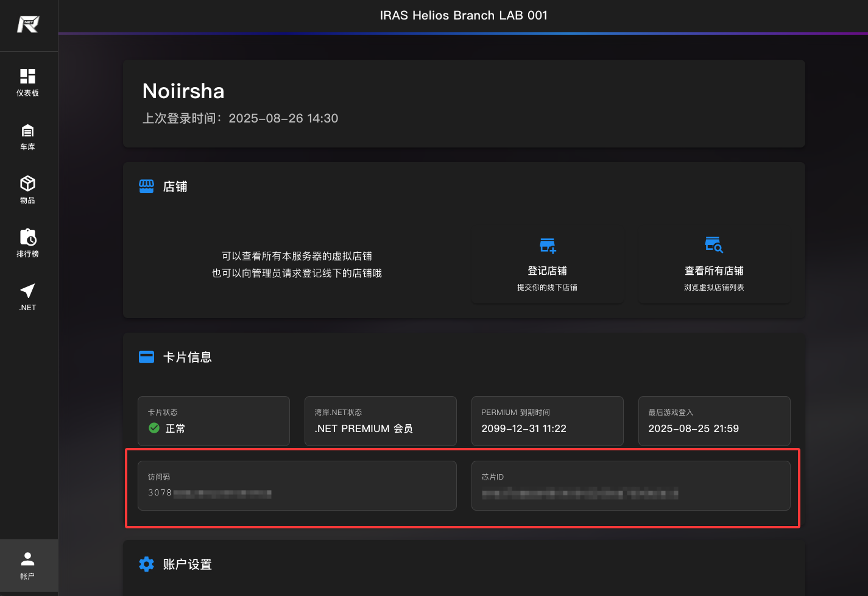Open the 物品 items section
Screen dimensions: 868x596
pos(28,190)
